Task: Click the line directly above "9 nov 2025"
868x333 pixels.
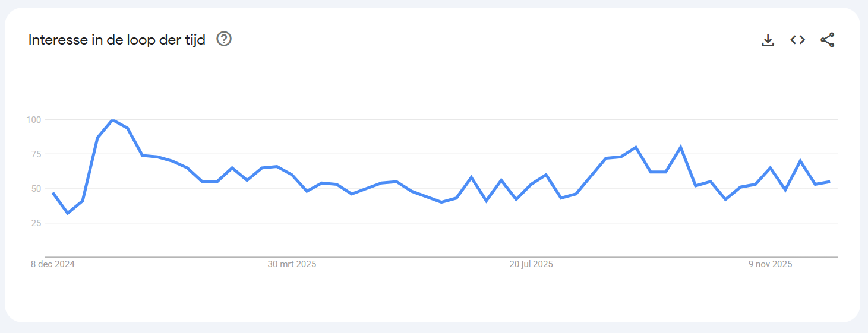Action: [770, 168]
